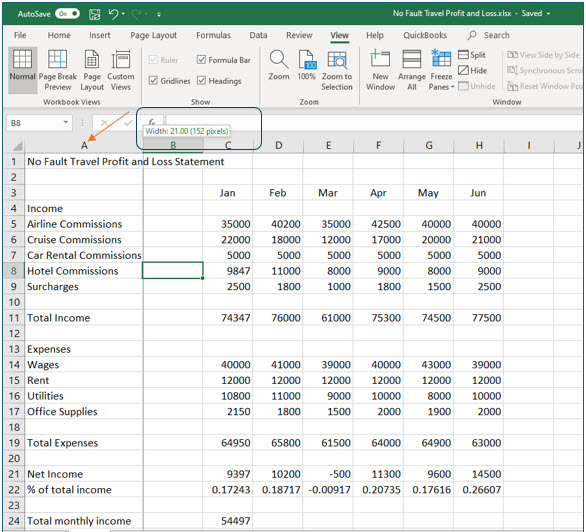Click the Save icon in title bar
586x532 pixels.
pyautogui.click(x=95, y=14)
